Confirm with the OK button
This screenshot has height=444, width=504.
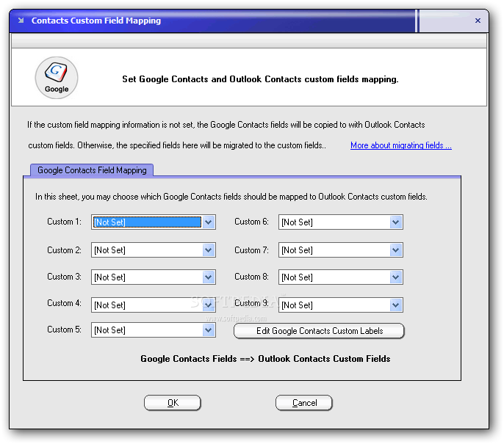[x=173, y=403]
